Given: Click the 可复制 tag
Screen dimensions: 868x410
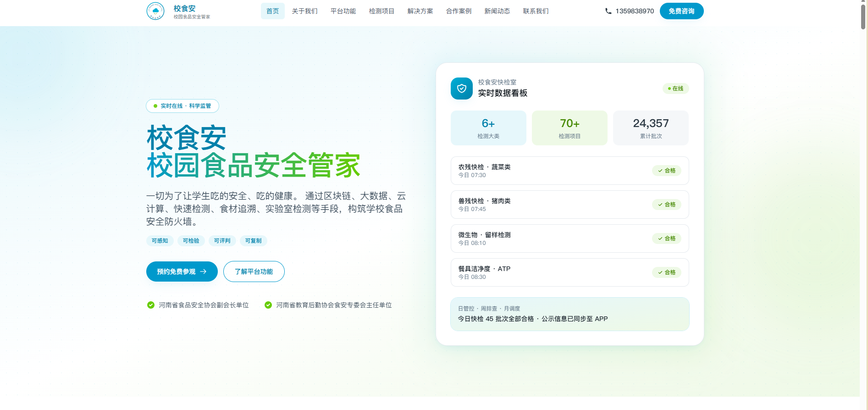Looking at the screenshot, I should (254, 241).
